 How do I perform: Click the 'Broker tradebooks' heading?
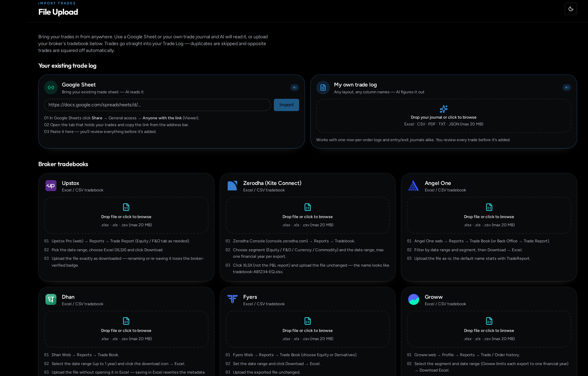click(x=63, y=164)
